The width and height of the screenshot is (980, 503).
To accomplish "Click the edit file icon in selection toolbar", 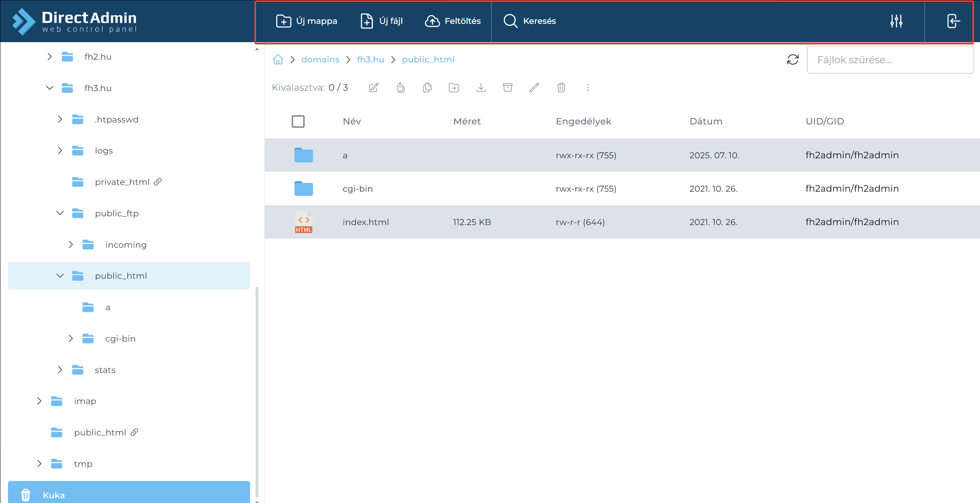I will click(x=374, y=87).
